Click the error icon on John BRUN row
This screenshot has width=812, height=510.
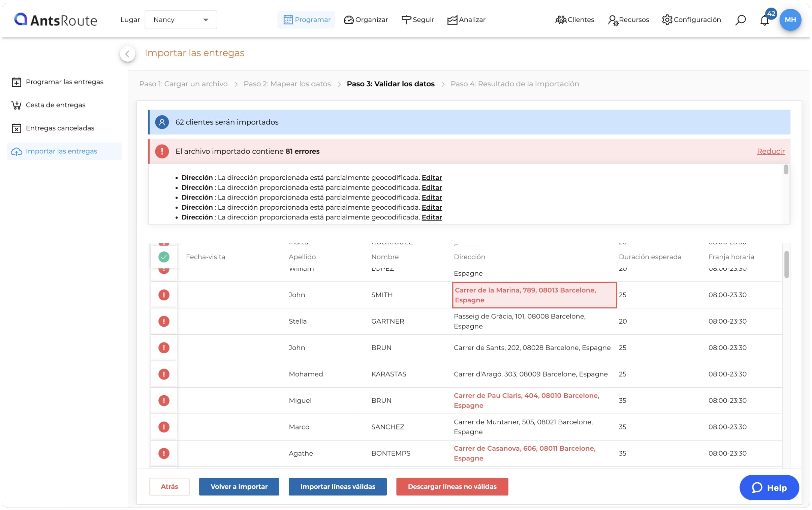164,348
